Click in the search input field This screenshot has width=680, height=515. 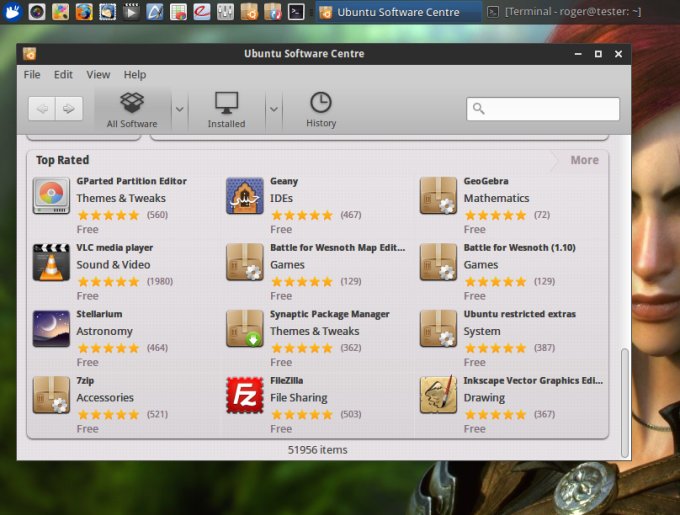[x=543, y=108]
